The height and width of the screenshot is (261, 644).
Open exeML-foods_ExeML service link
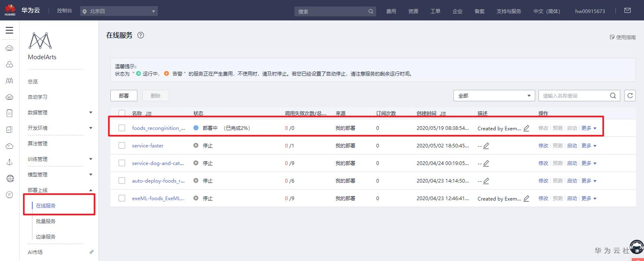(158, 198)
